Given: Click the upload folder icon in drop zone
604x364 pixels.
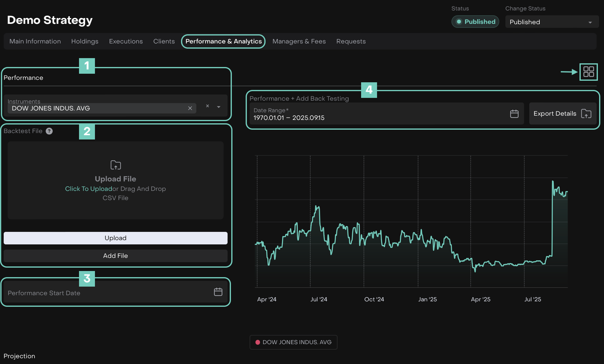Looking at the screenshot, I should coord(115,165).
